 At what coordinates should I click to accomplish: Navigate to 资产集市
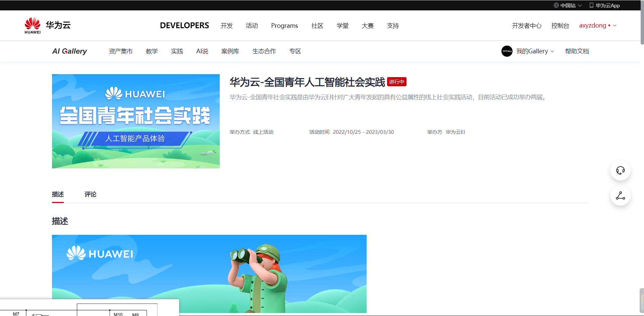coord(121,51)
